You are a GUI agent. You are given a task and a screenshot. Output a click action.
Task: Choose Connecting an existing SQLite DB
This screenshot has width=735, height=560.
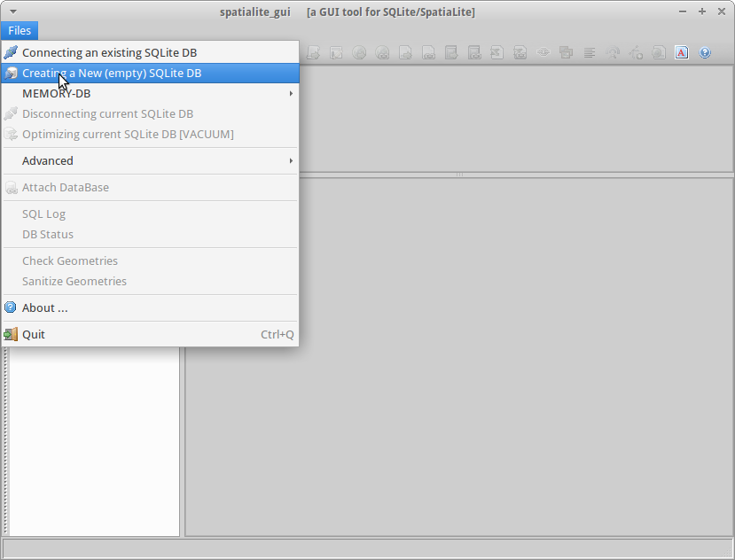click(x=150, y=52)
